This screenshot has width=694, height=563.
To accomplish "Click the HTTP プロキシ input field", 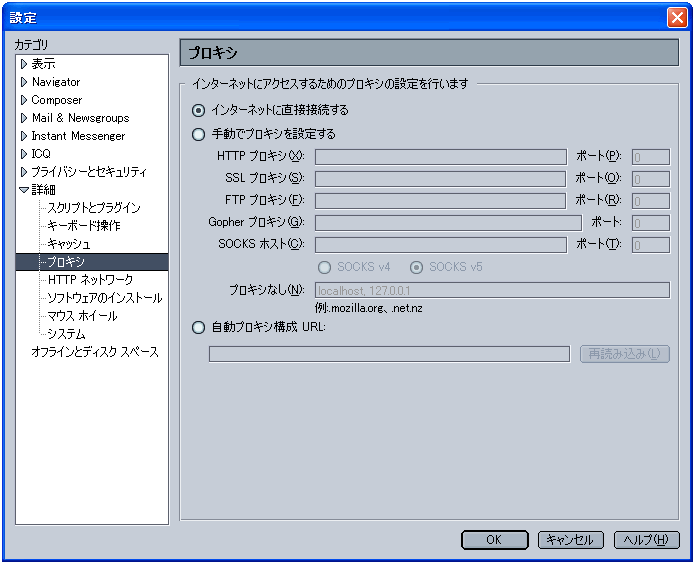I will tap(441, 157).
